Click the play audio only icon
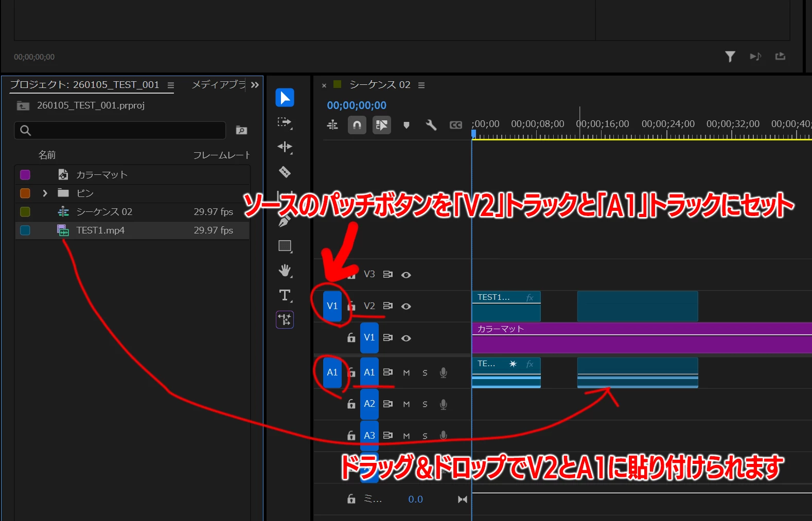The width and height of the screenshot is (812, 521). (x=755, y=57)
